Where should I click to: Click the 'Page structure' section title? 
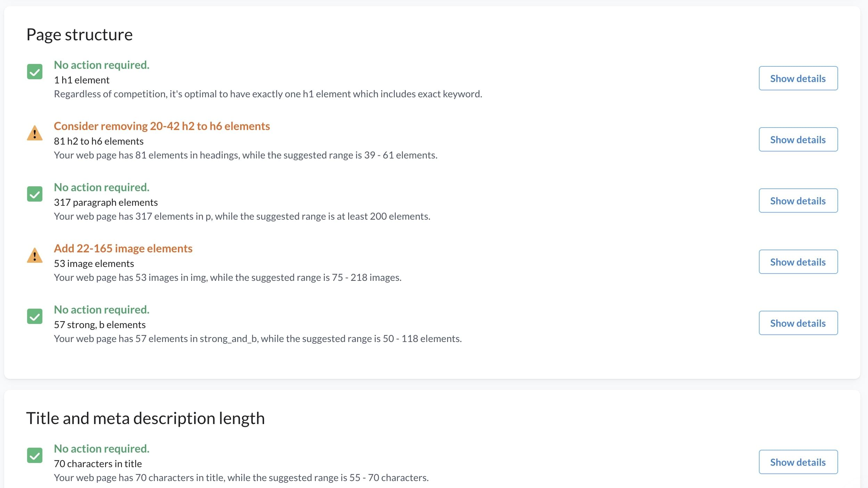(80, 35)
